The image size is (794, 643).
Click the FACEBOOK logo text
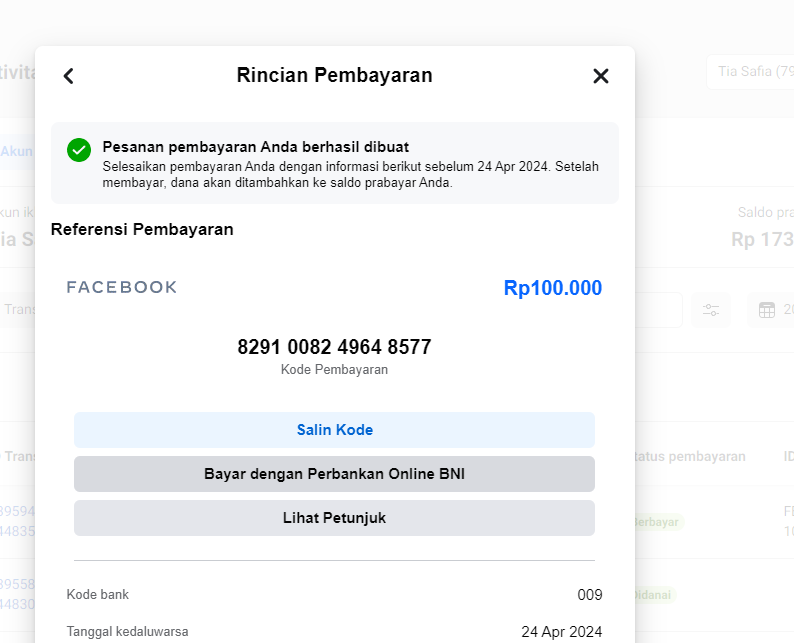(x=122, y=288)
